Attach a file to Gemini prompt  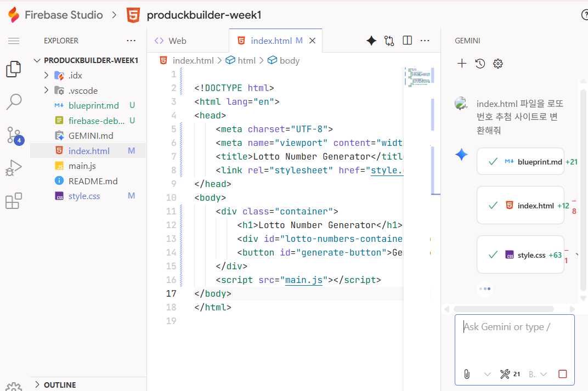[x=467, y=374]
